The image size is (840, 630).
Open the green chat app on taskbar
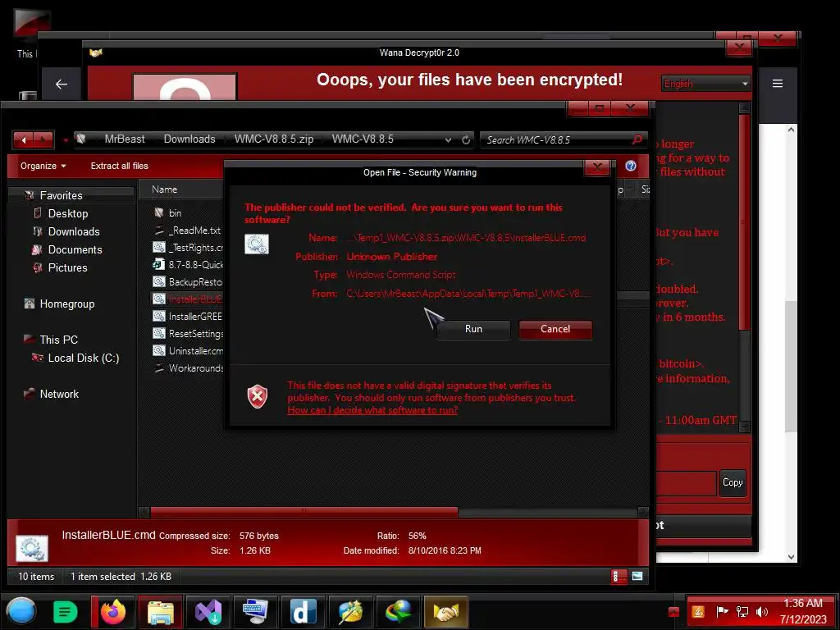[66, 612]
